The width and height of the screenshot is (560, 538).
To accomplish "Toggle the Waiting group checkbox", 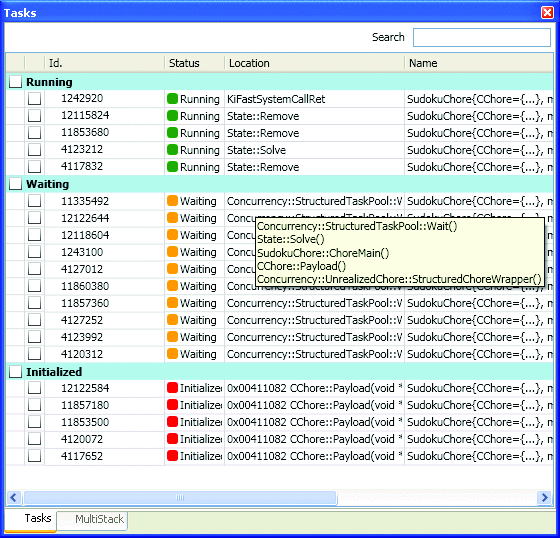I will coord(15,184).
